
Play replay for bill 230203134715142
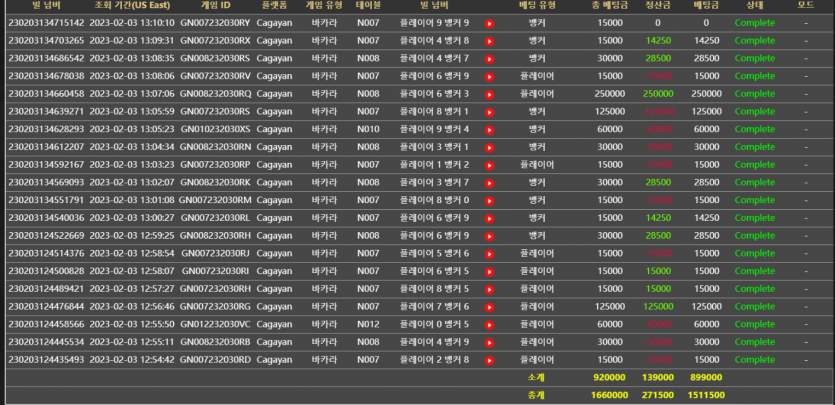tap(489, 23)
